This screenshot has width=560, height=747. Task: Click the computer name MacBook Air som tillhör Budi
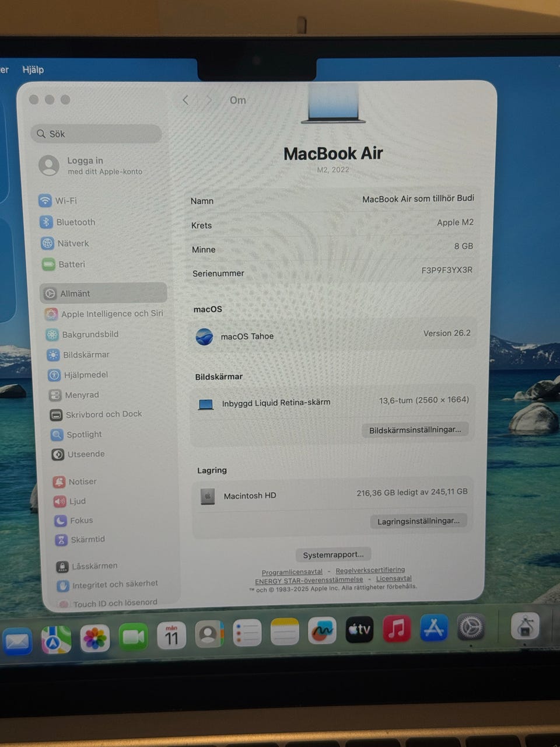click(418, 198)
